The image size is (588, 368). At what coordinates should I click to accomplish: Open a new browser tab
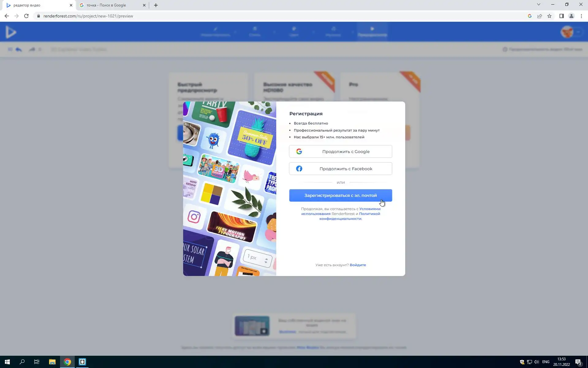click(x=156, y=5)
